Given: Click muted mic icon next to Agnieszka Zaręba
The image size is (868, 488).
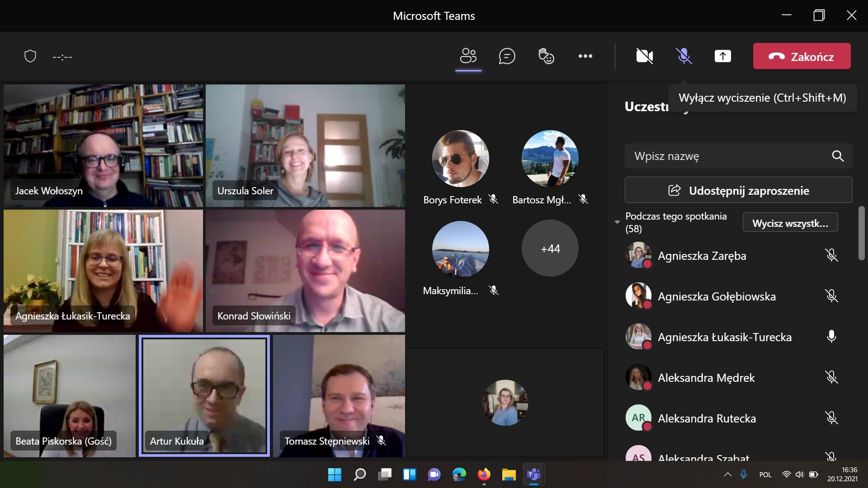Looking at the screenshot, I should tap(831, 255).
